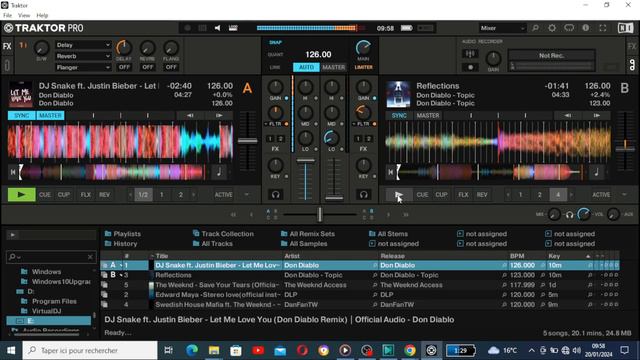
Task: Enable REV reverse on deck A
Action: tap(104, 195)
